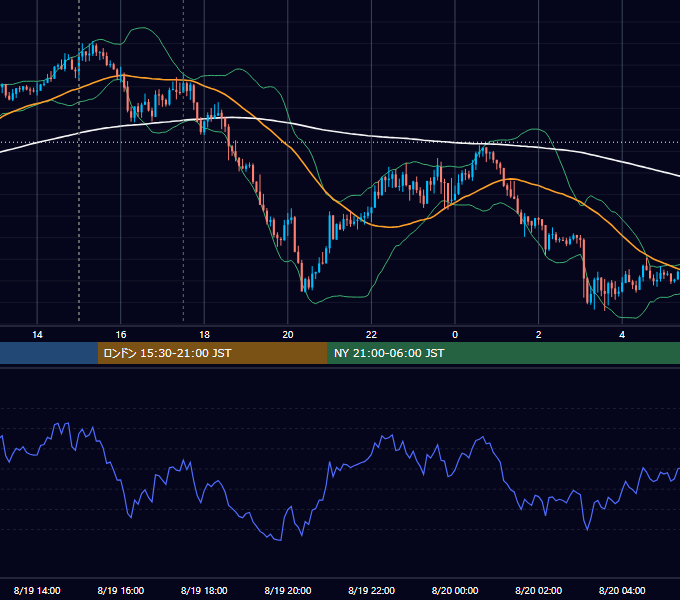Click the hour 16 axis label
Image resolution: width=680 pixels, height=600 pixels.
coord(121,334)
